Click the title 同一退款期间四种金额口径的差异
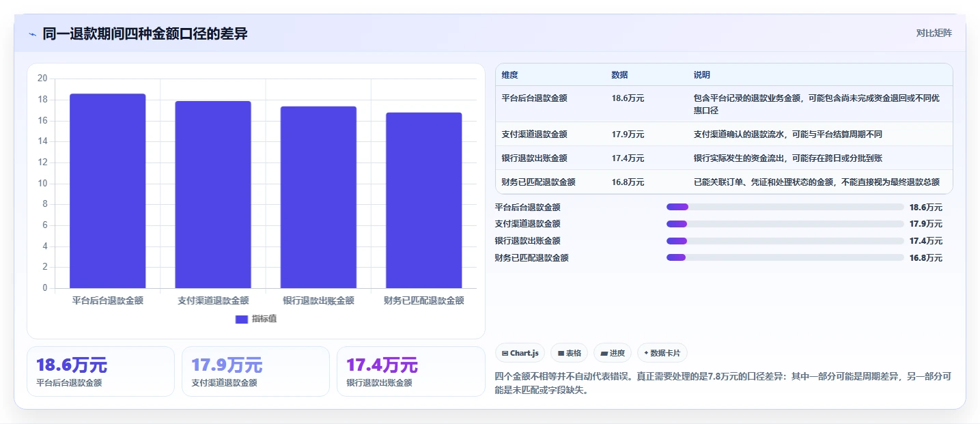This screenshot has width=980, height=424. 145,33
